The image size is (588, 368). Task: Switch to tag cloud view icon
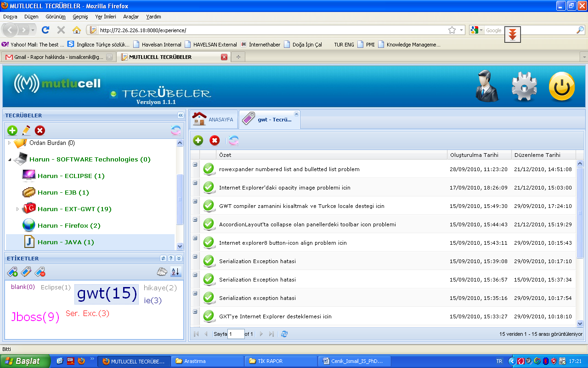point(162,271)
